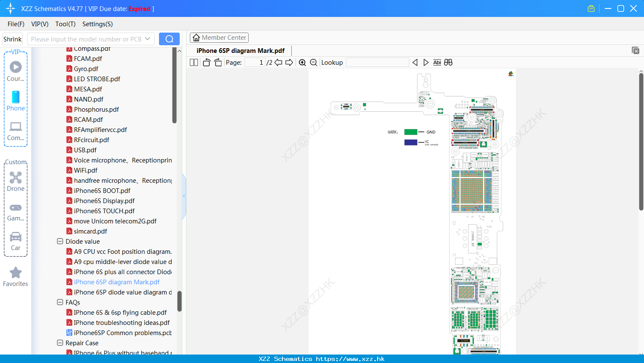The width and height of the screenshot is (644, 363).
Task: Open WiFi.pdf file
Action: pos(86,170)
